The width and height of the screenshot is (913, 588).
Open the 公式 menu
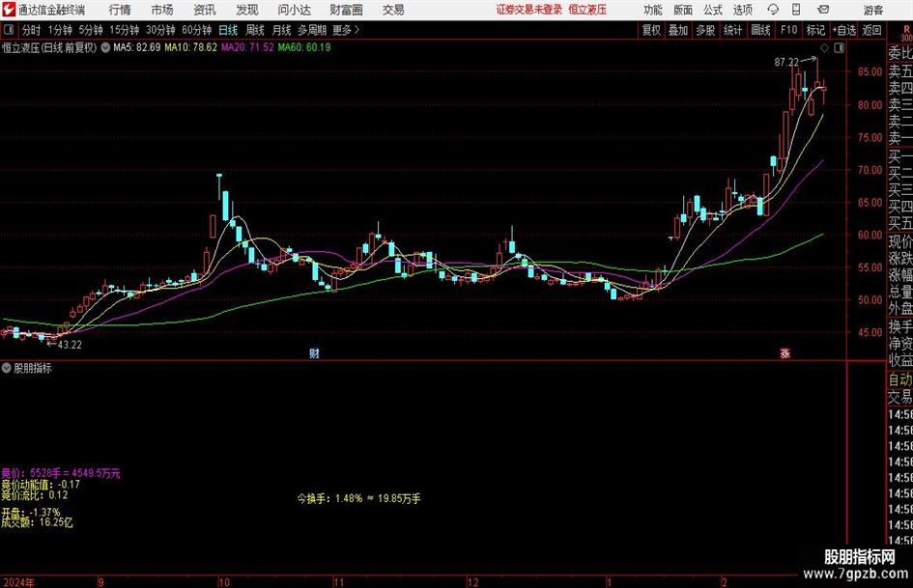pos(713,10)
